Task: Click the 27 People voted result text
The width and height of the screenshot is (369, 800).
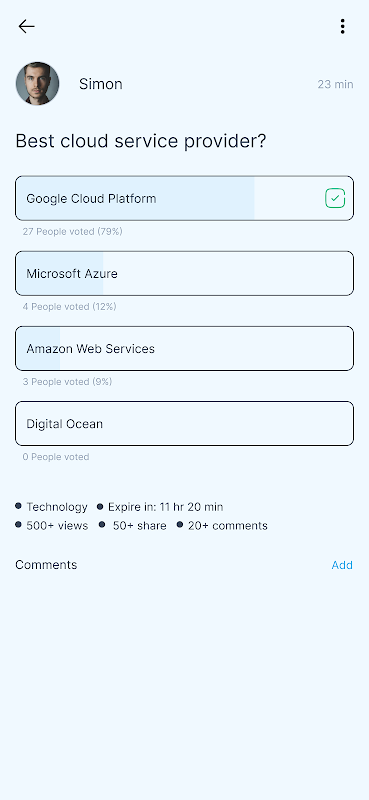Action: click(x=72, y=232)
